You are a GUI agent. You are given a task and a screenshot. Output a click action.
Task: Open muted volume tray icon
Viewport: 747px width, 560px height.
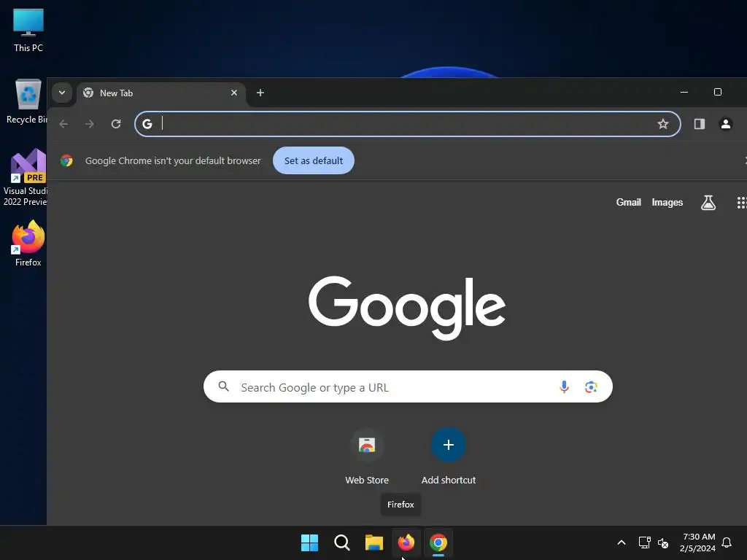pos(663,542)
